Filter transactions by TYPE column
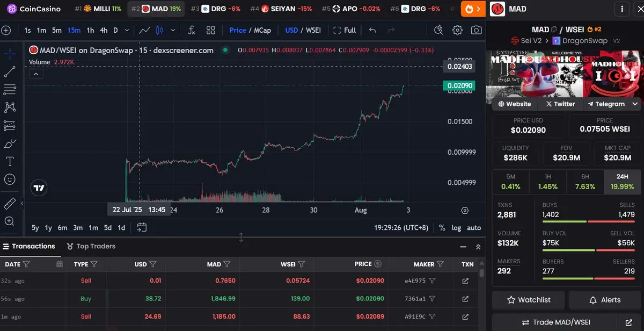 (x=94, y=264)
